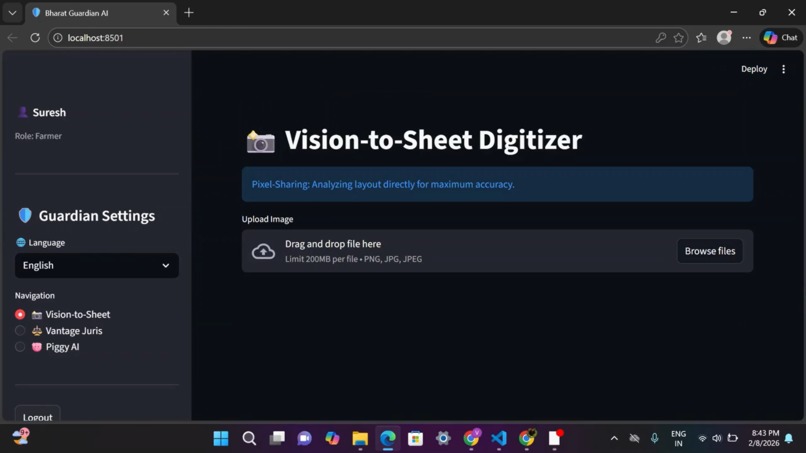806x453 pixels.
Task: Click the Suresh user name
Action: (x=49, y=112)
